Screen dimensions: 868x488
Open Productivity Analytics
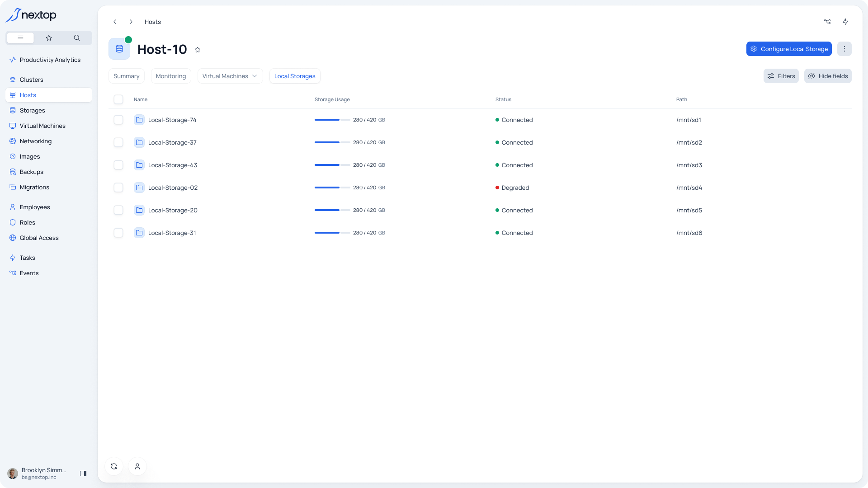pos(49,60)
